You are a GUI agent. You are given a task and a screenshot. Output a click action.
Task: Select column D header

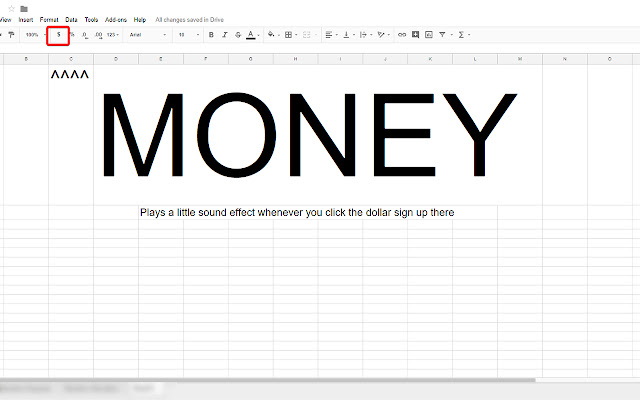click(116, 59)
